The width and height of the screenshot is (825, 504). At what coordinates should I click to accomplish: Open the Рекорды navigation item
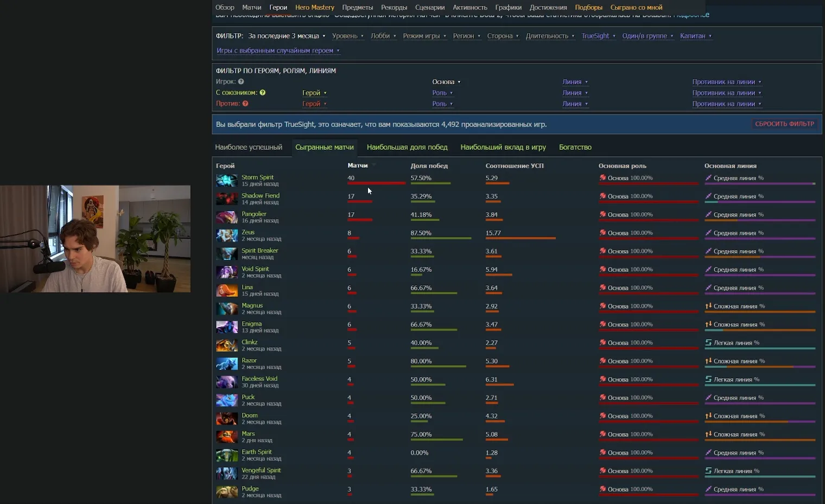click(x=394, y=7)
